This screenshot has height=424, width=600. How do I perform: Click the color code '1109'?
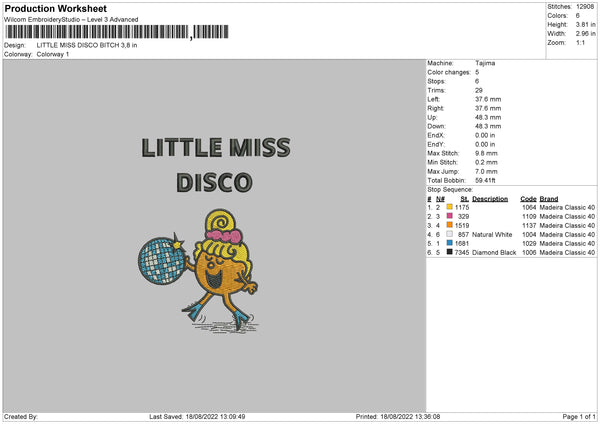[529, 217]
